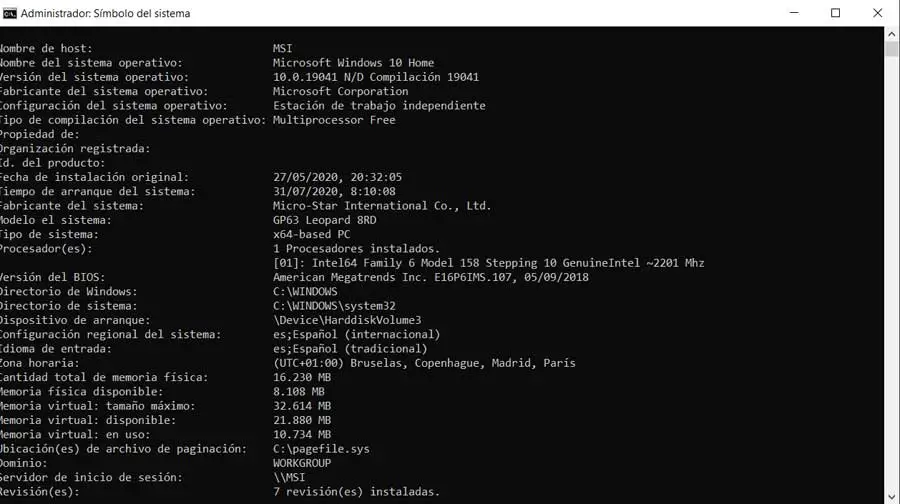
Task: Click the Command Prompt icon in title bar
Action: tap(10, 13)
